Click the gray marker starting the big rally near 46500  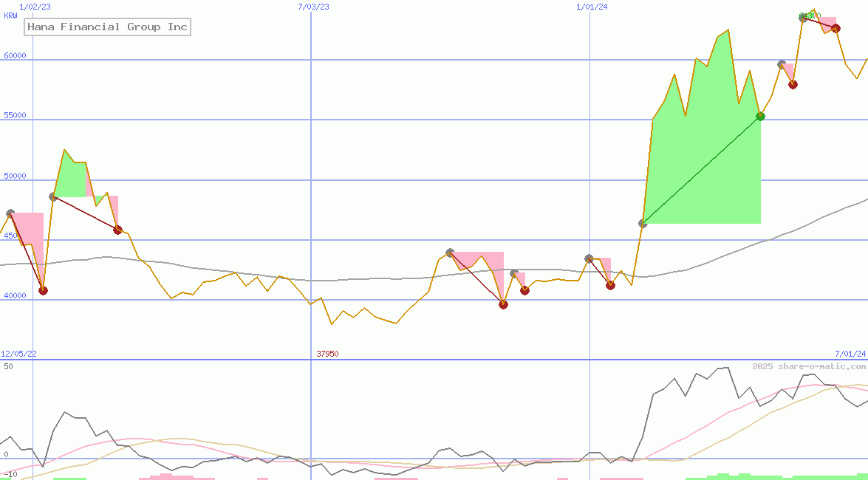(x=642, y=224)
